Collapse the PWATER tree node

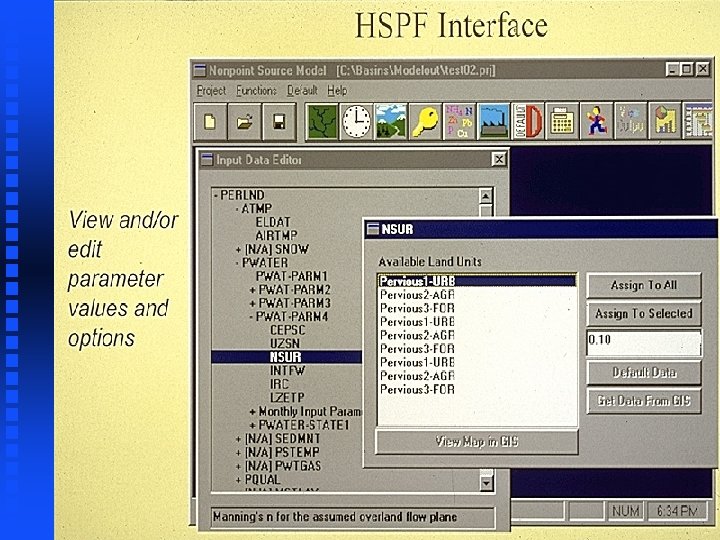[x=238, y=264]
